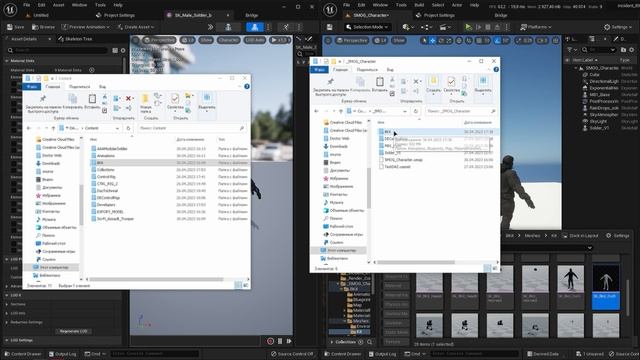Click record button below left viewport
Image resolution: width=640 pixels, height=360 pixels.
pyautogui.click(x=270, y=341)
